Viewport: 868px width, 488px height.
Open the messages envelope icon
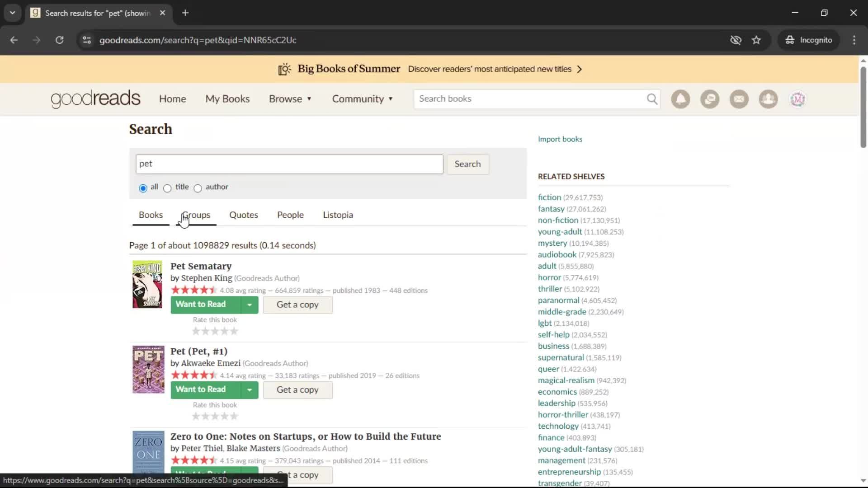739,99
